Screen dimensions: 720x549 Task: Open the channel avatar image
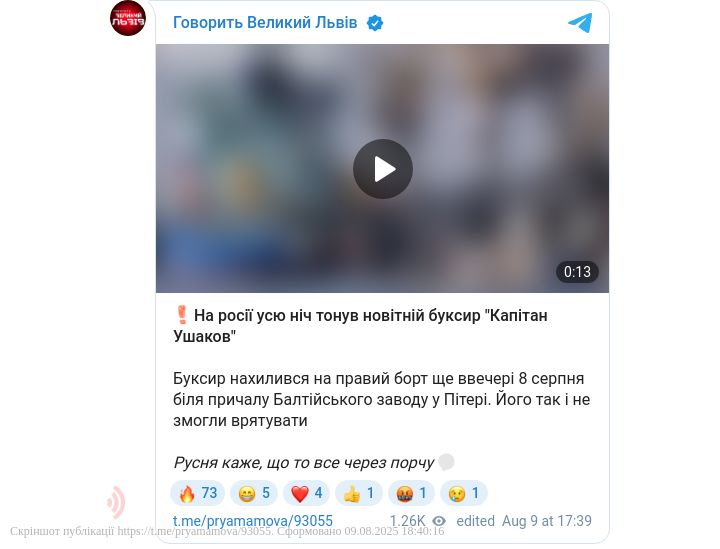(x=128, y=18)
